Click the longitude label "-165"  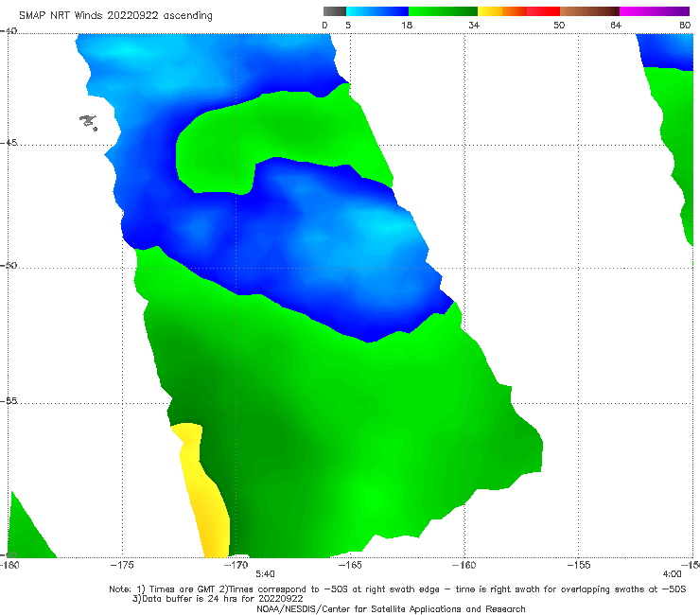tap(350, 565)
